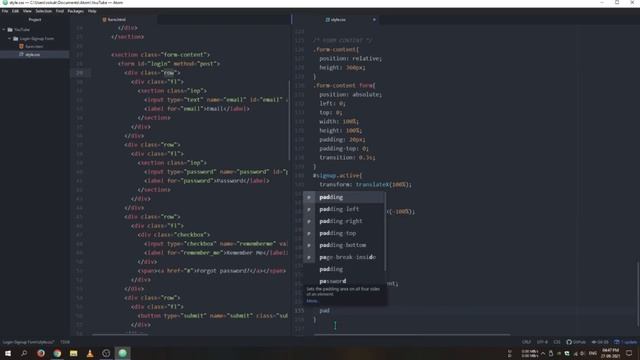Image resolution: width=640 pixels, height=360 pixels.
Task: Change CSS grammar selector in status bar
Action: click(x=557, y=342)
